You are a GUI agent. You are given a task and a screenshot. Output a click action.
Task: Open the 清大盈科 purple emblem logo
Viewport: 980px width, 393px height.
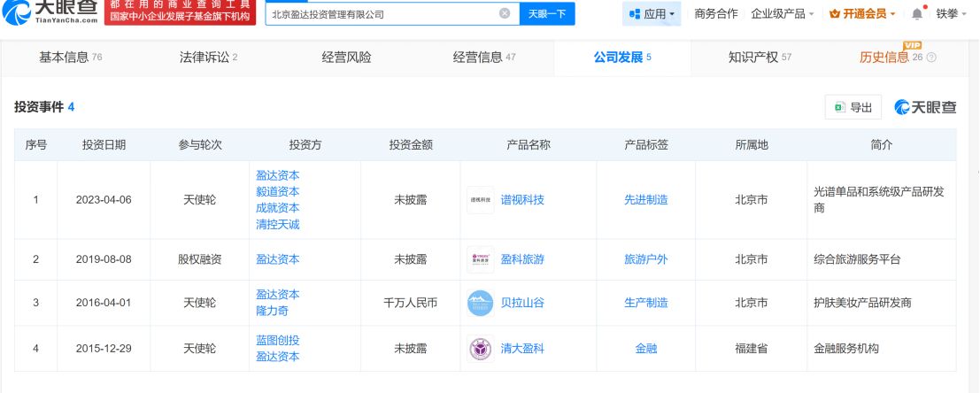tap(480, 349)
